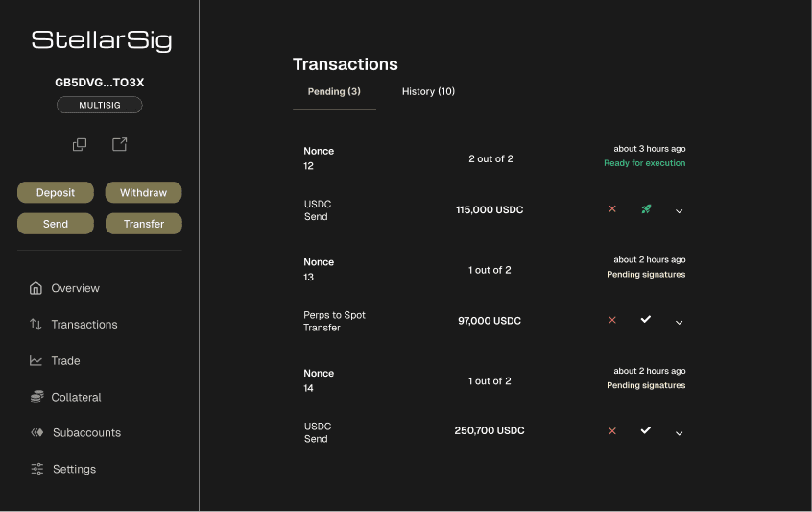Click the MULTISIG account badge

pyautogui.click(x=100, y=106)
